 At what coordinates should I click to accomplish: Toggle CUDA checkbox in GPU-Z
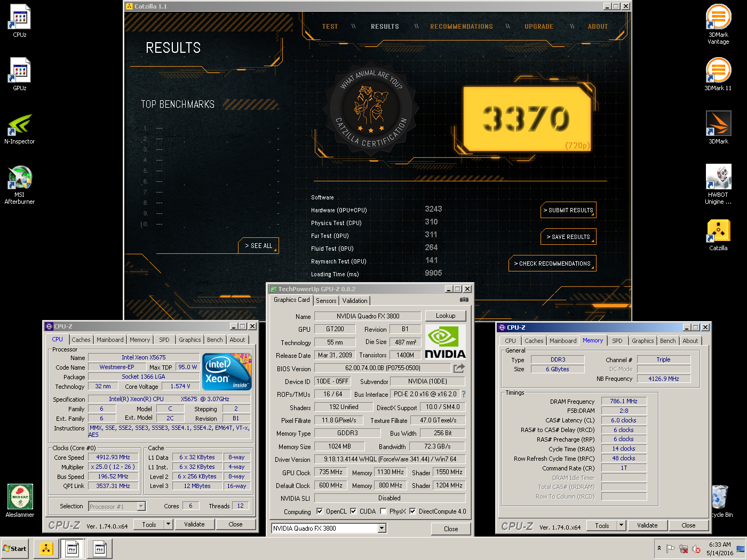click(x=353, y=511)
